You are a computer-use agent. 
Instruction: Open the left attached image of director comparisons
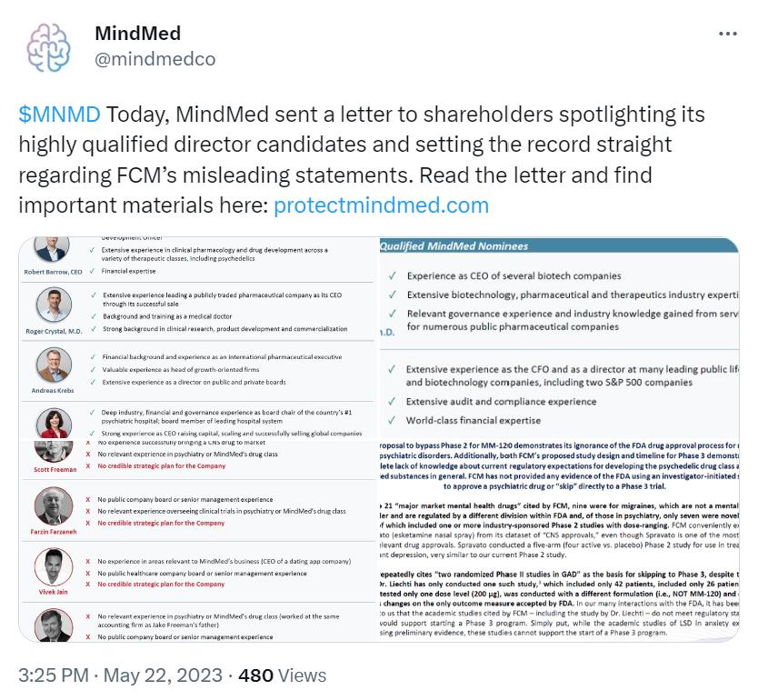[x=196, y=439]
